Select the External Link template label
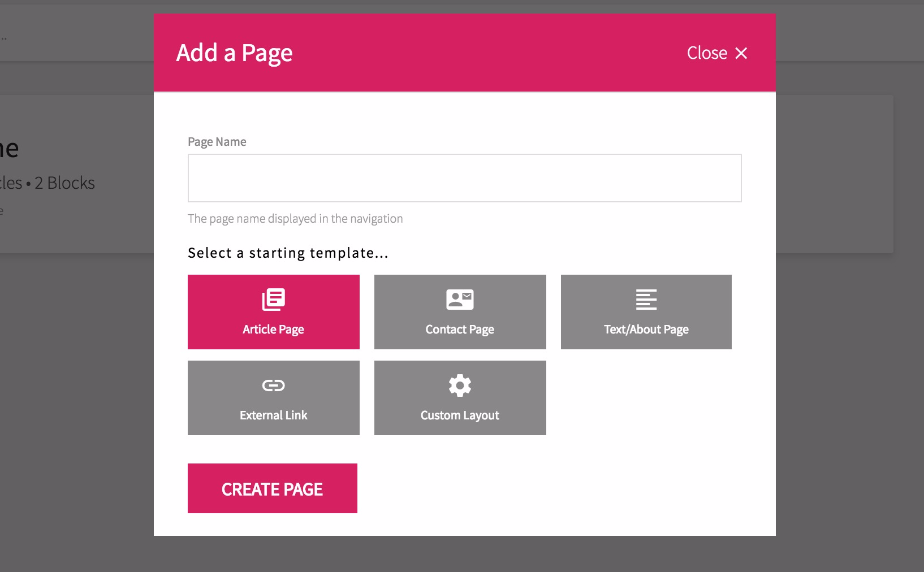Viewport: 924px width, 572px height. click(274, 415)
